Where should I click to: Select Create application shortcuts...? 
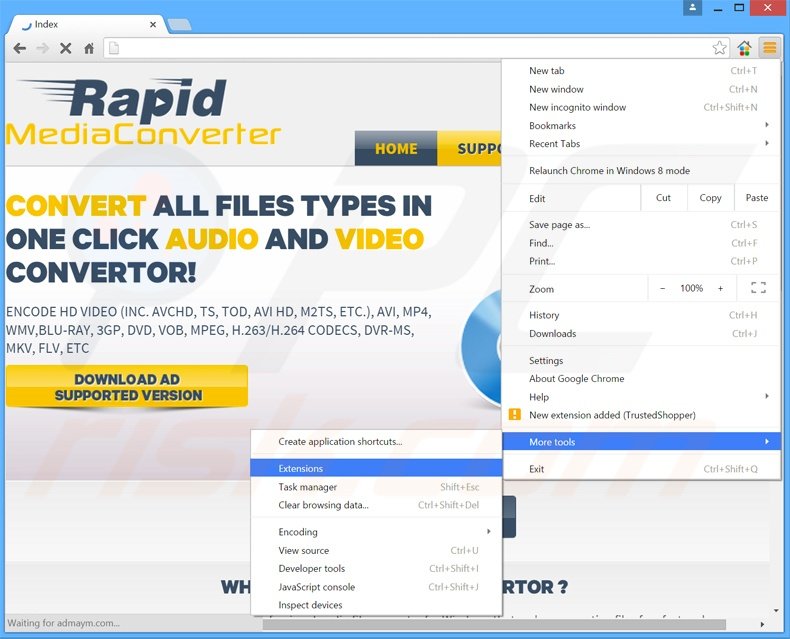click(x=376, y=441)
